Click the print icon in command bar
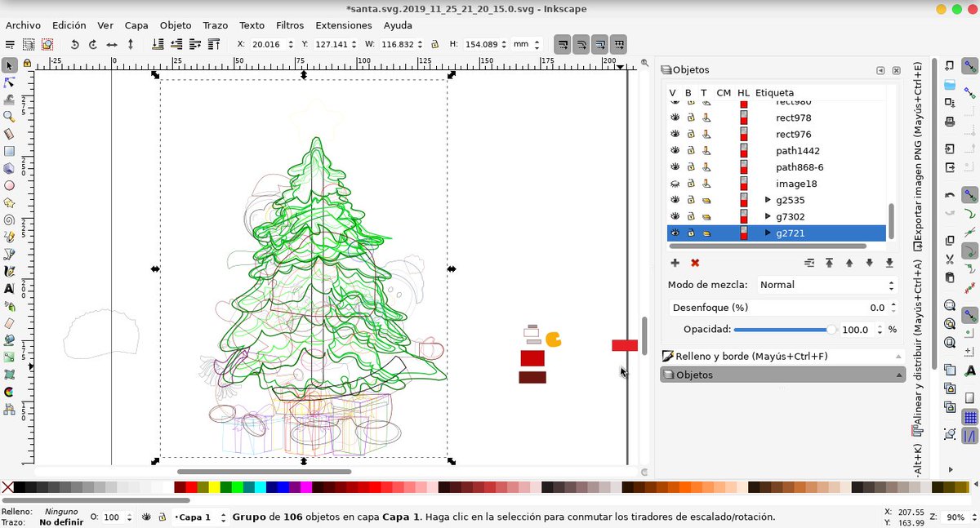Screen dimensions: 980x528 click(x=950, y=122)
